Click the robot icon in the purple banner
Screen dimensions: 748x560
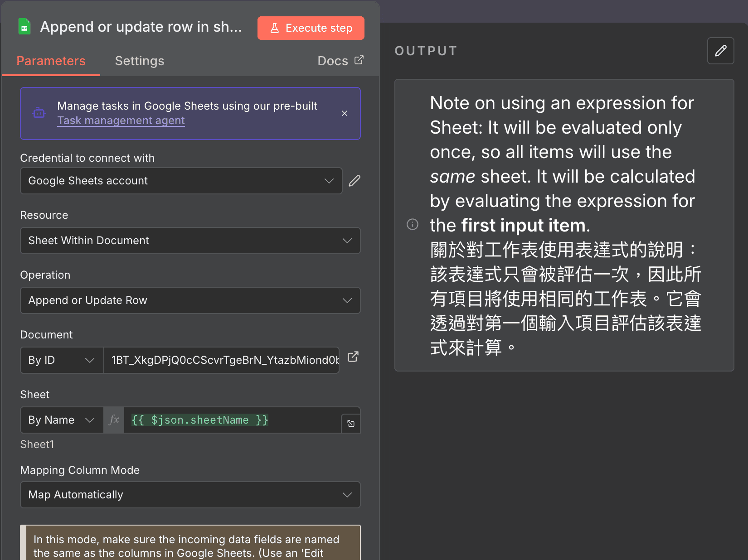point(39,113)
